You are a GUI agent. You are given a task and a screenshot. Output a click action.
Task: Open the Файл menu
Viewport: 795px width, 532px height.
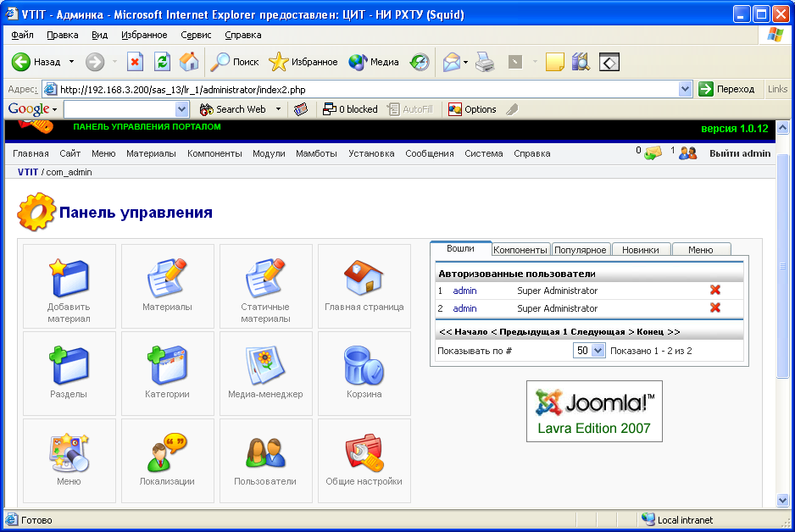22,35
